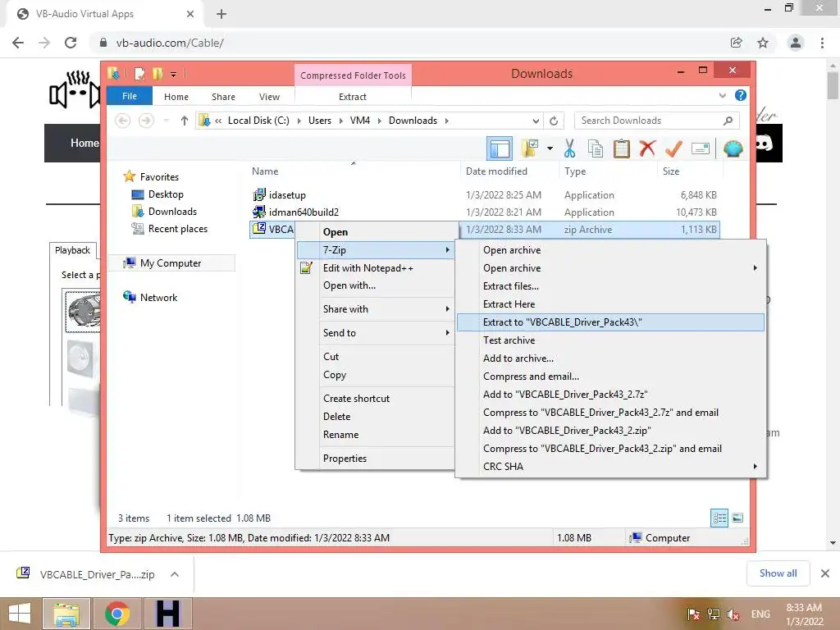Screen dimensions: 840x630
Task: Expand the CRC SHA submenu
Action: click(x=610, y=467)
